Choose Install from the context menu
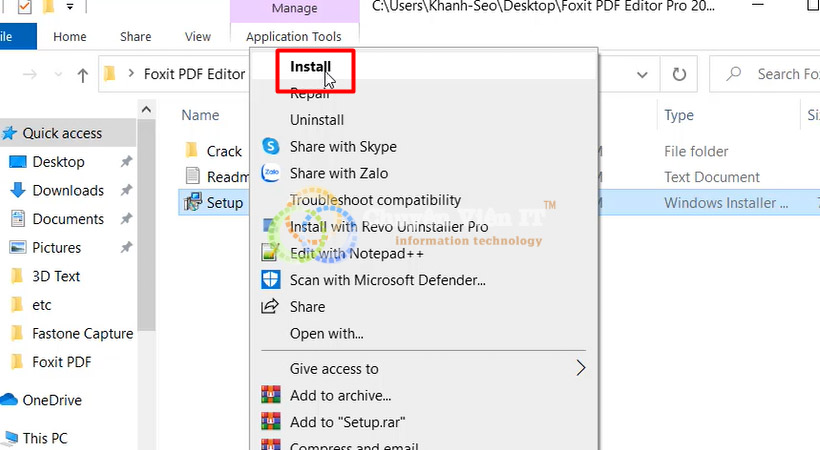820x450 pixels. [310, 67]
